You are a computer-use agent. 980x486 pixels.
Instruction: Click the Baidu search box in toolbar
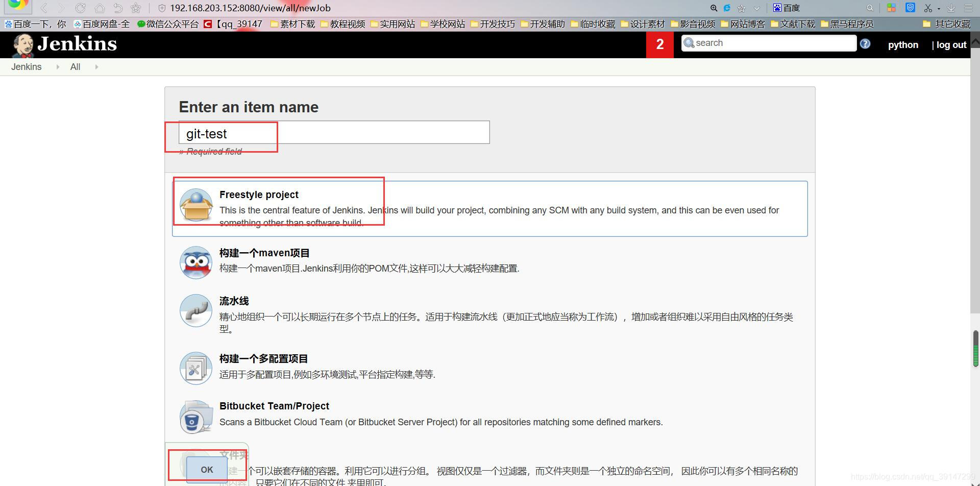823,8
